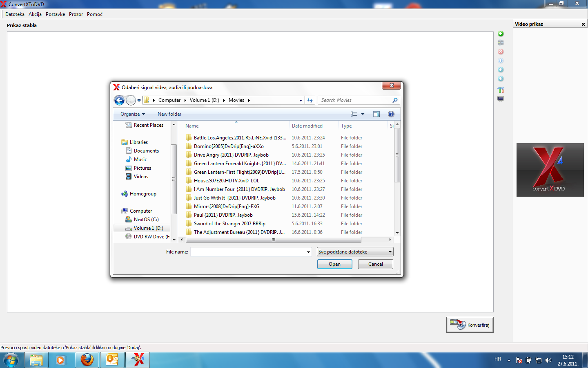Open the Organize dropdown menu
588x368 pixels.
point(132,114)
